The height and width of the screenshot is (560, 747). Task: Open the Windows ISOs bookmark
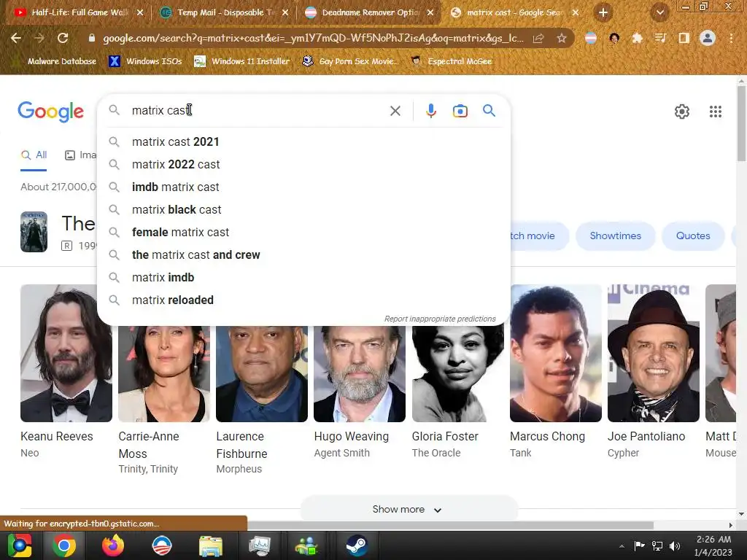pyautogui.click(x=145, y=61)
